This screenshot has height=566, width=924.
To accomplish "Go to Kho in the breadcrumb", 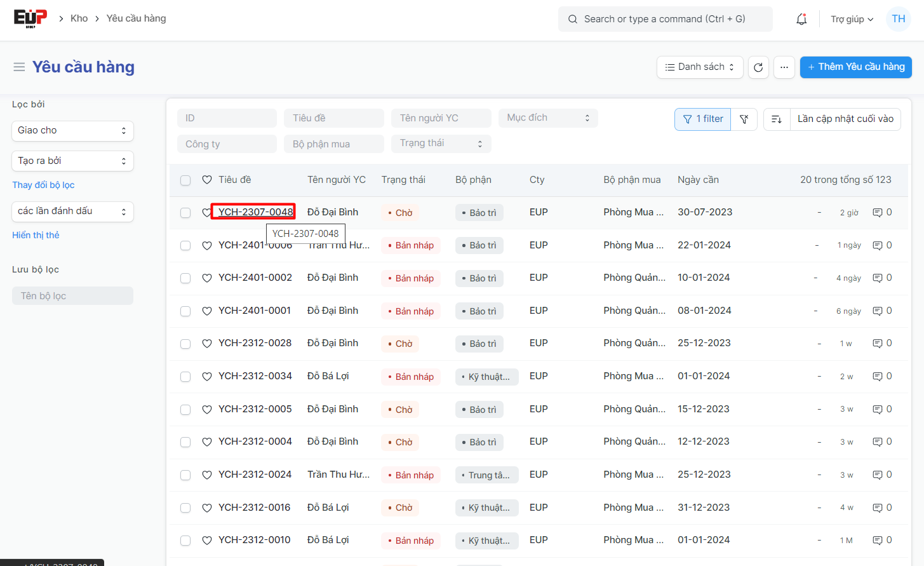I will (79, 18).
